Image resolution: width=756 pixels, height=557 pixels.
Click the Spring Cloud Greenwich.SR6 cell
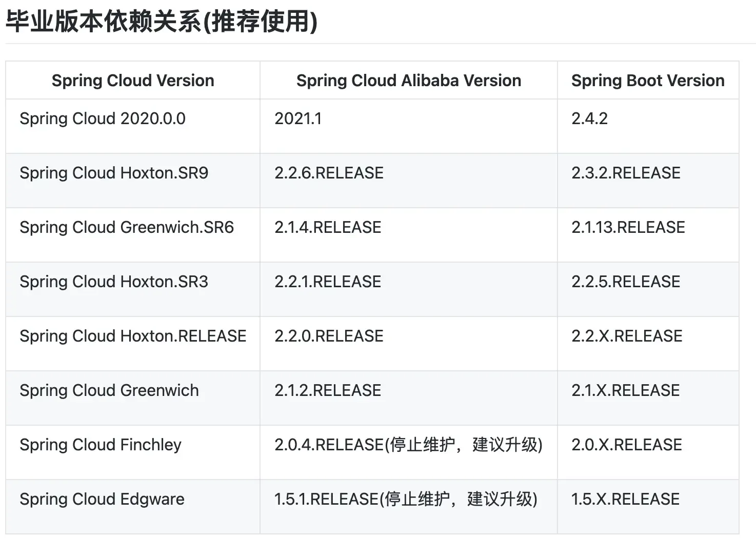click(x=133, y=235)
